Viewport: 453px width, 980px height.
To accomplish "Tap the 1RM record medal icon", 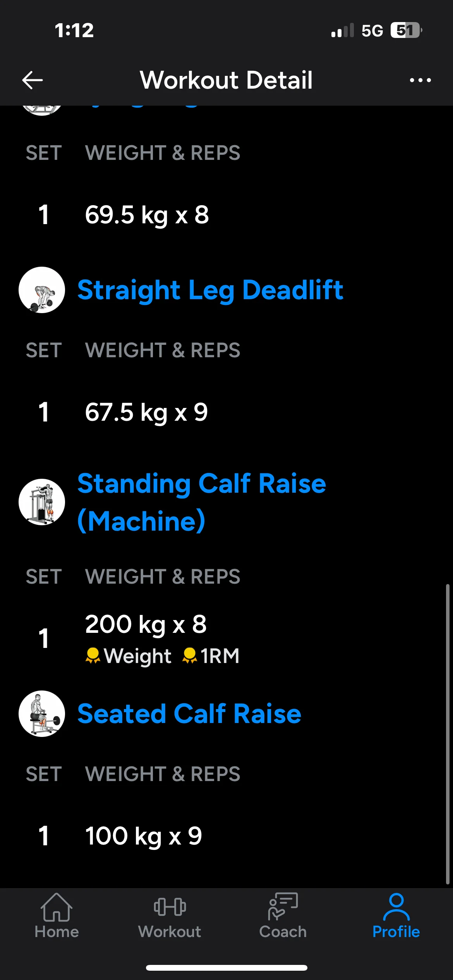I will (x=190, y=656).
